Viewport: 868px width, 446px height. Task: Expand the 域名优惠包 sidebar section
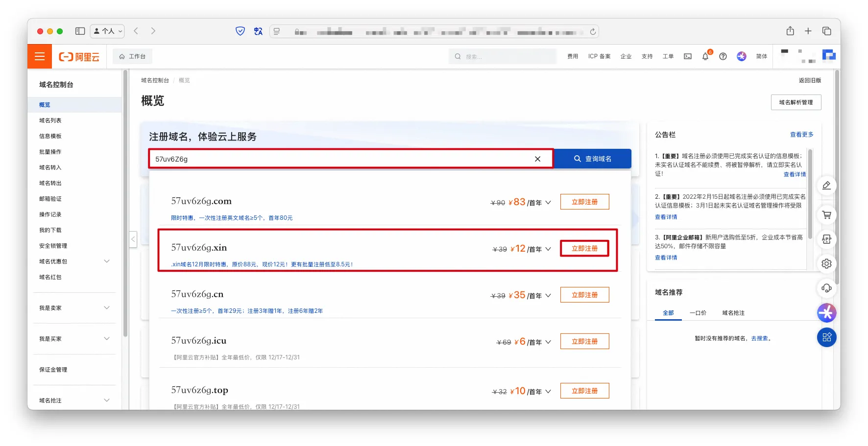[x=107, y=261]
